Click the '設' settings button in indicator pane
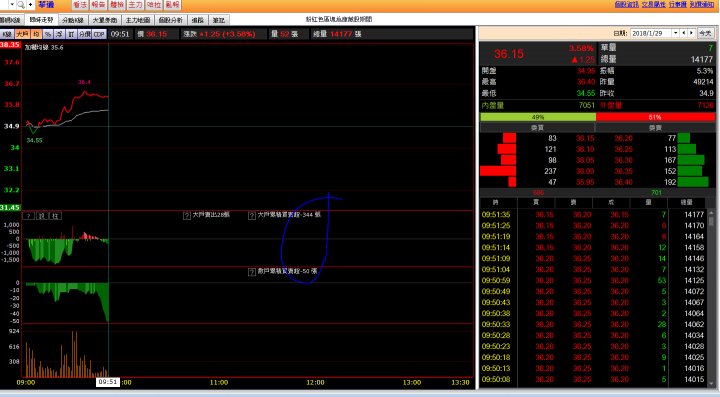 coord(42,216)
